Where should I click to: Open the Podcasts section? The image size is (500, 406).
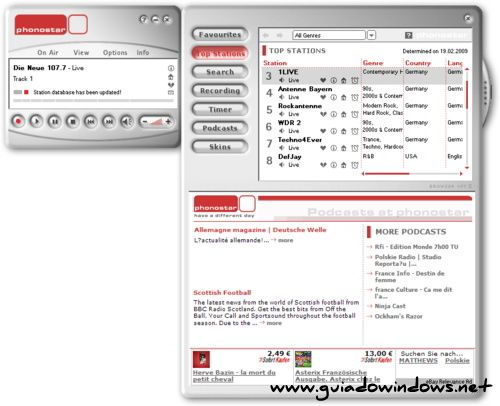coord(220,128)
